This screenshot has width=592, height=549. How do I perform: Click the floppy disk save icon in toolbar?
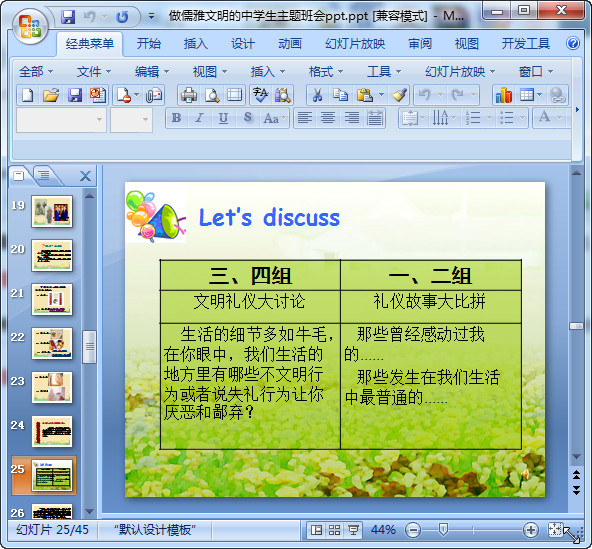[x=75, y=95]
